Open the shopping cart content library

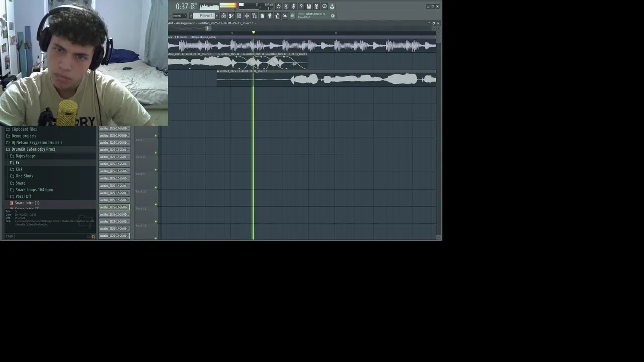pos(292,16)
